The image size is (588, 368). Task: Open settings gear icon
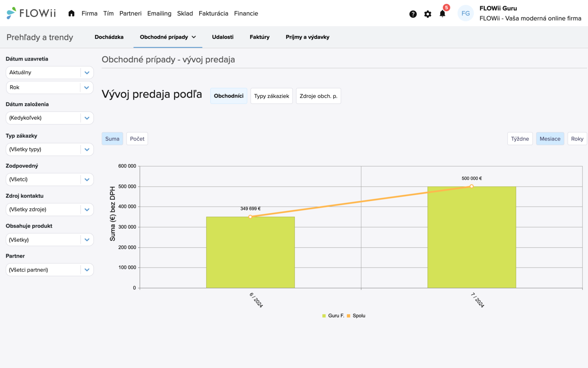point(428,14)
